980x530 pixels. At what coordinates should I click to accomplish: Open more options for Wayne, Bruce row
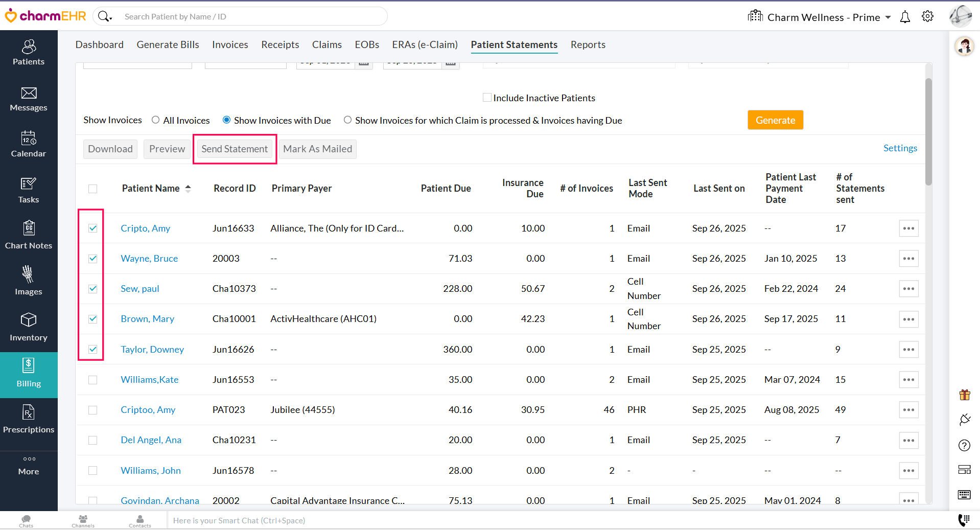click(908, 259)
